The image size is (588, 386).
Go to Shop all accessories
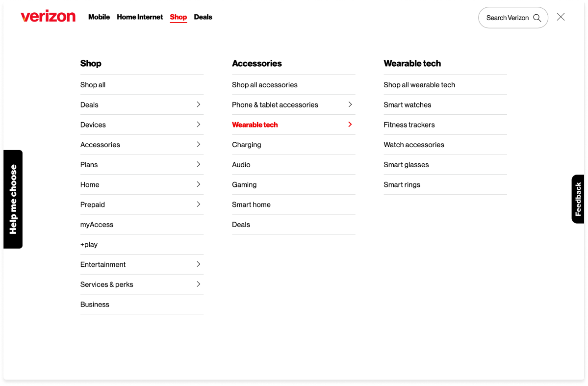pyautogui.click(x=264, y=85)
